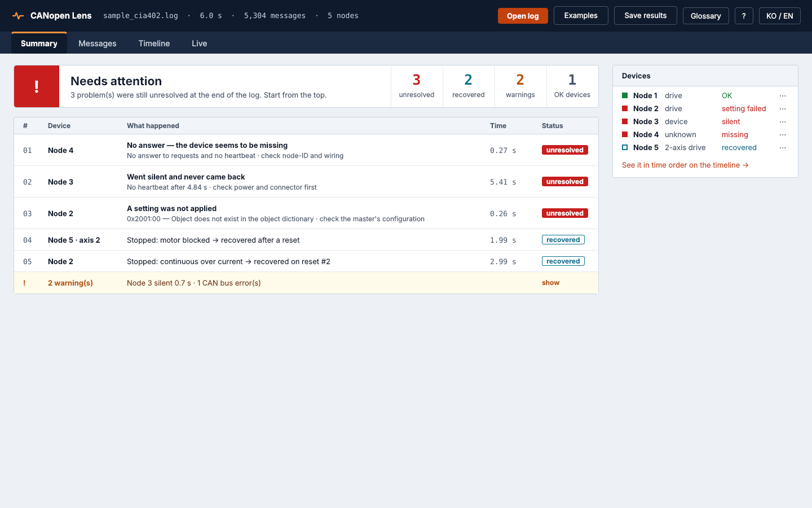Click the green Node 1 status square
Image resolution: width=812 pixels, height=508 pixels.
click(x=625, y=95)
